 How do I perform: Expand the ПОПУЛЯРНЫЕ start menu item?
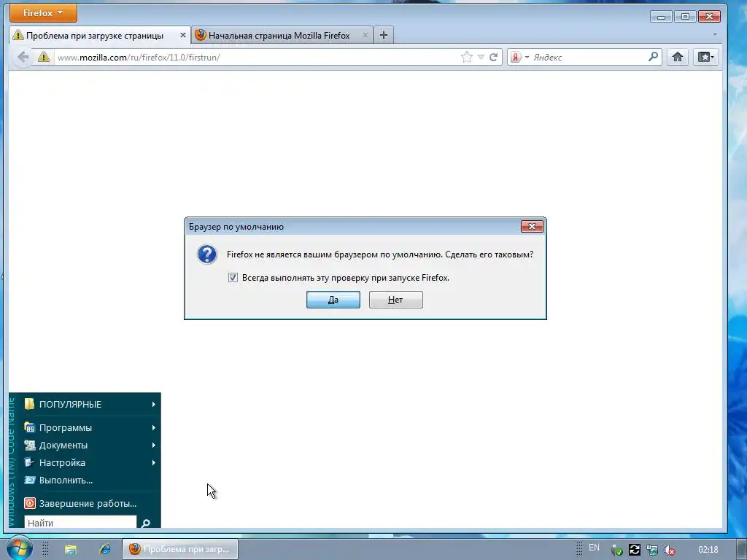point(90,404)
